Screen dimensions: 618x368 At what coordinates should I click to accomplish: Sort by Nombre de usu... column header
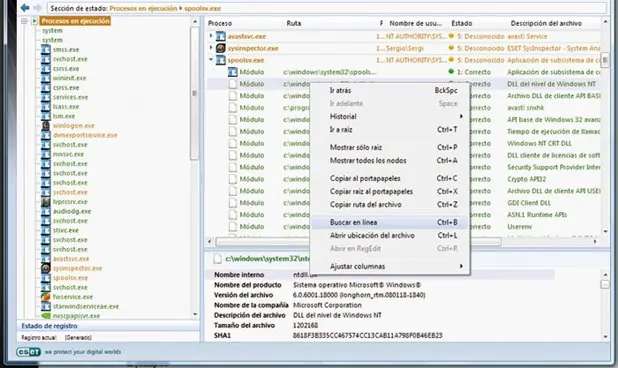pos(416,23)
